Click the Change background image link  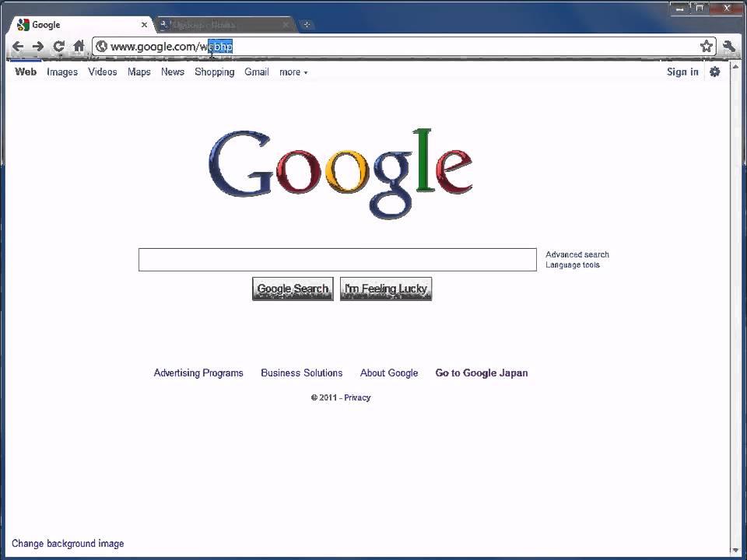pos(68,544)
